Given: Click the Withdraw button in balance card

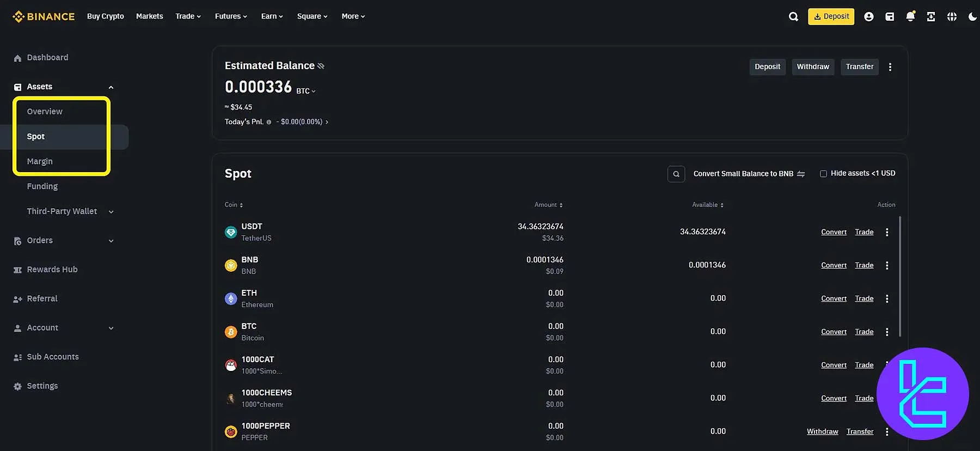Looking at the screenshot, I should pyautogui.click(x=812, y=66).
